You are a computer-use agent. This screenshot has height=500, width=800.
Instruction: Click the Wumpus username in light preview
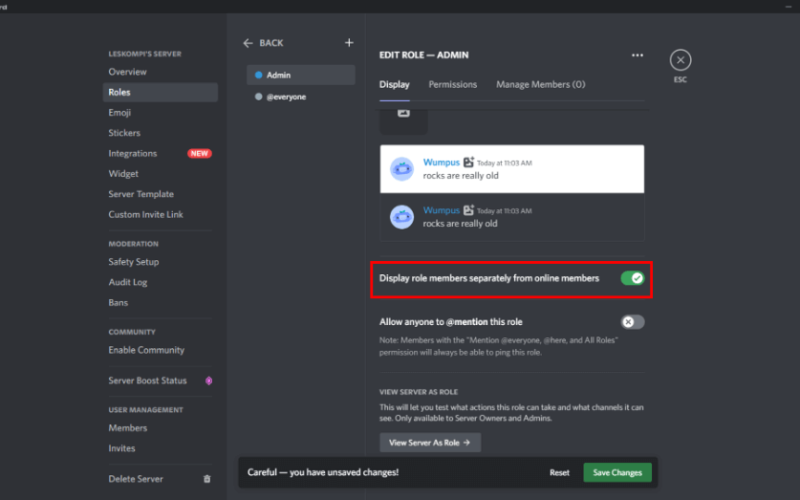(x=441, y=162)
